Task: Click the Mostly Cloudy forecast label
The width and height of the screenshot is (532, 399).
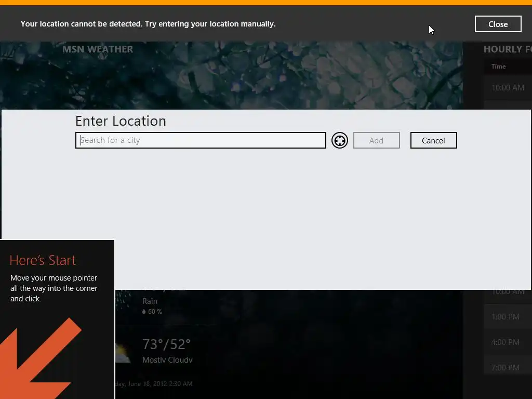Action: (x=167, y=360)
